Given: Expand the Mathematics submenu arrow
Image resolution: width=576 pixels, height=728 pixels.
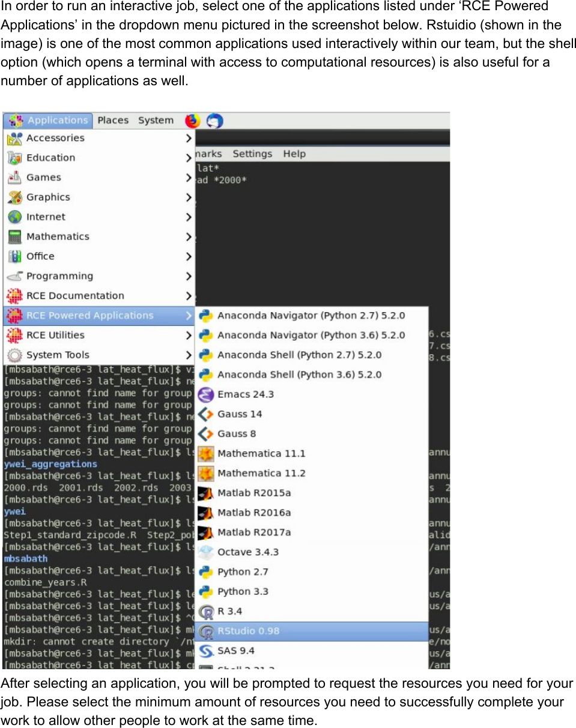Looking at the screenshot, I should pyautogui.click(x=189, y=236).
